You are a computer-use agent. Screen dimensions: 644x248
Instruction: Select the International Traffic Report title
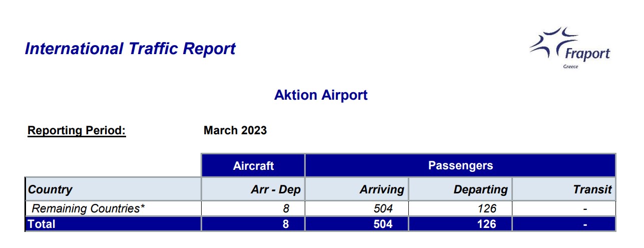tap(130, 49)
